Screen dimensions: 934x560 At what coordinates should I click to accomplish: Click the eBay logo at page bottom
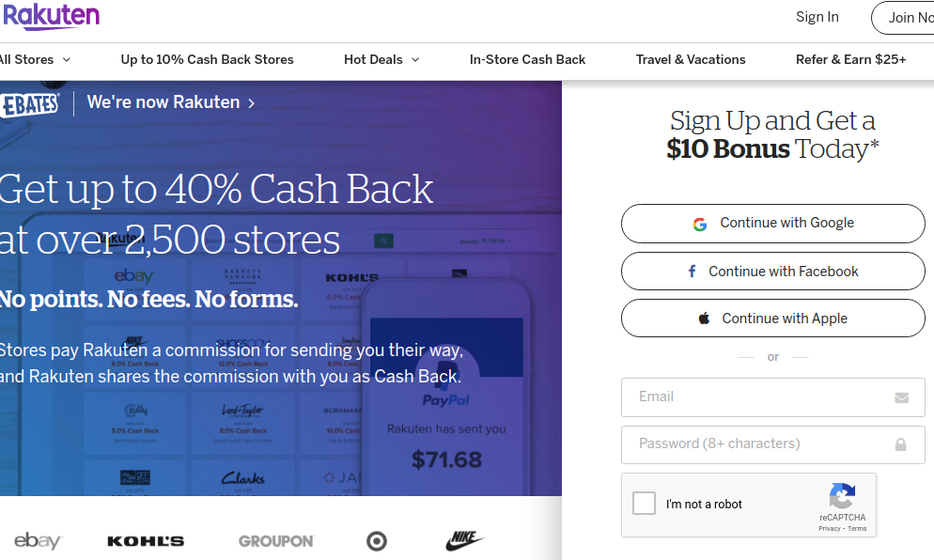pyautogui.click(x=38, y=541)
